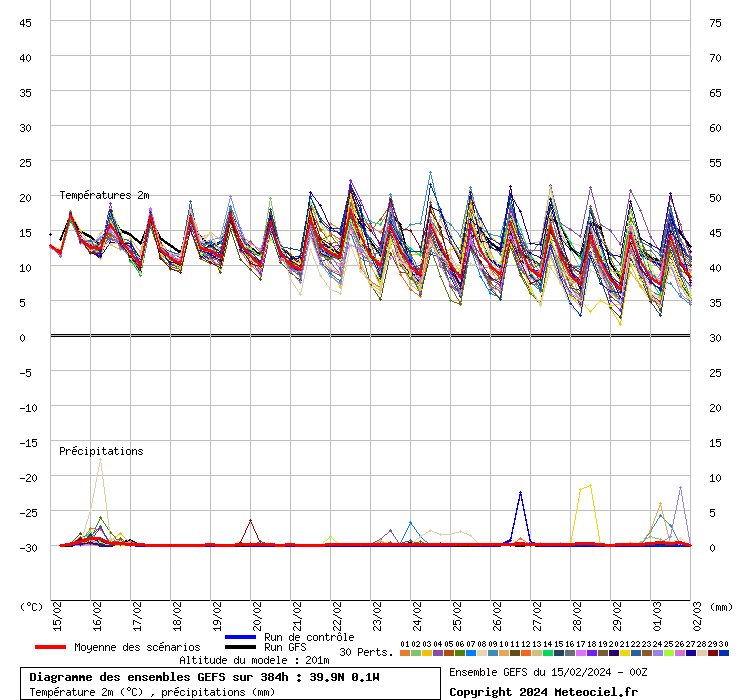
Task: Click the blue control run precipitation peak
Action: pyautogui.click(x=520, y=493)
